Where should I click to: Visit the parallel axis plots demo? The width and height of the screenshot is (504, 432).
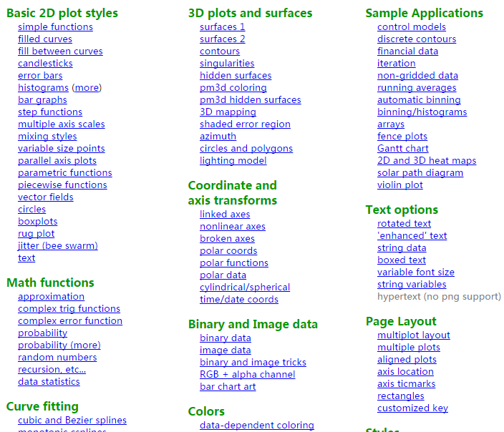(57, 161)
